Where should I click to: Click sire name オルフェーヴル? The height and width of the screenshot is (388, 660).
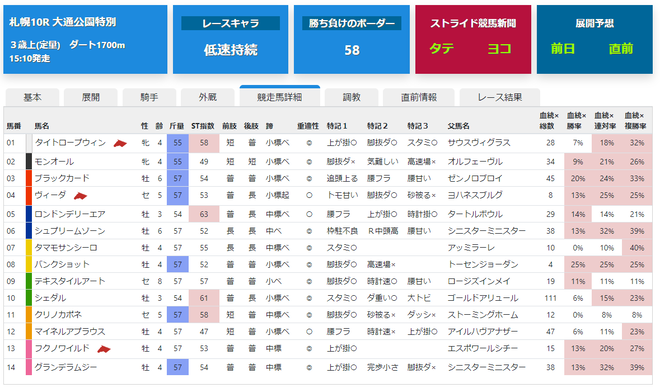475,162
